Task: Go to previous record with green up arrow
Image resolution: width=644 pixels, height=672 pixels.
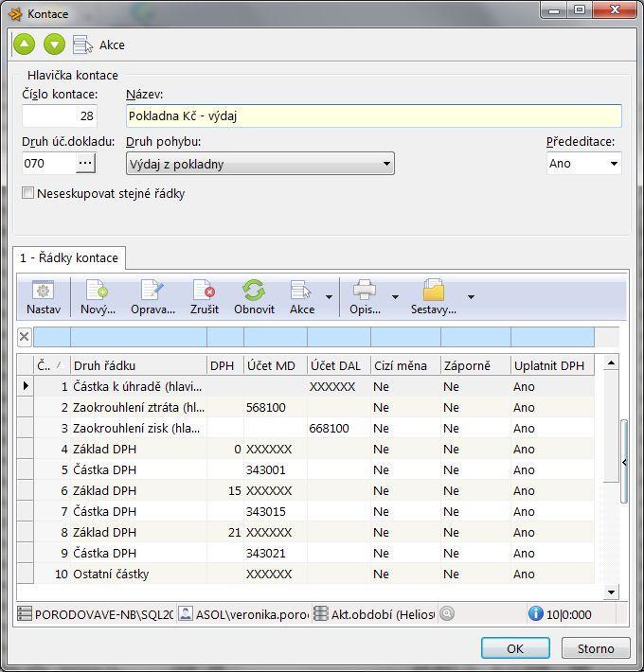Action: click(24, 44)
